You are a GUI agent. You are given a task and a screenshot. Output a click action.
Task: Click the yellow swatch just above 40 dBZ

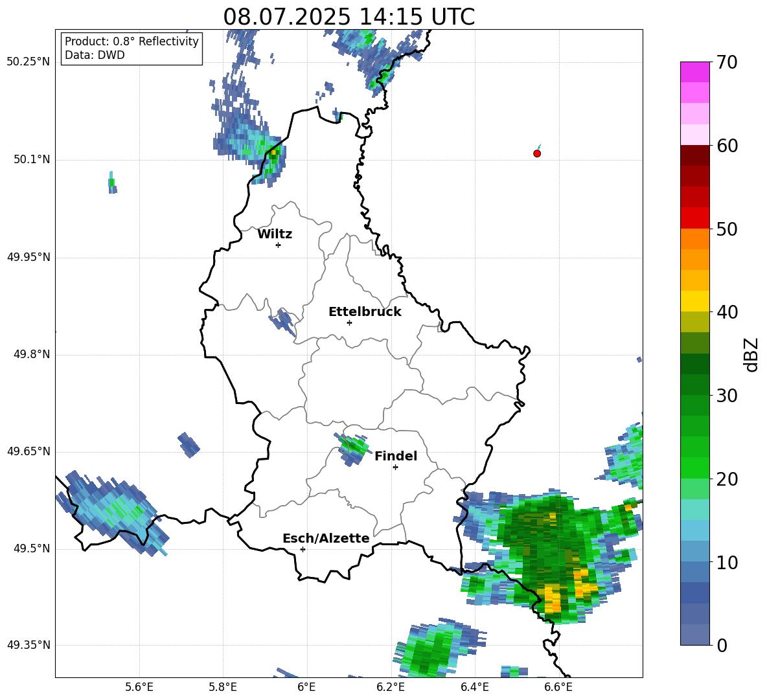(x=694, y=301)
